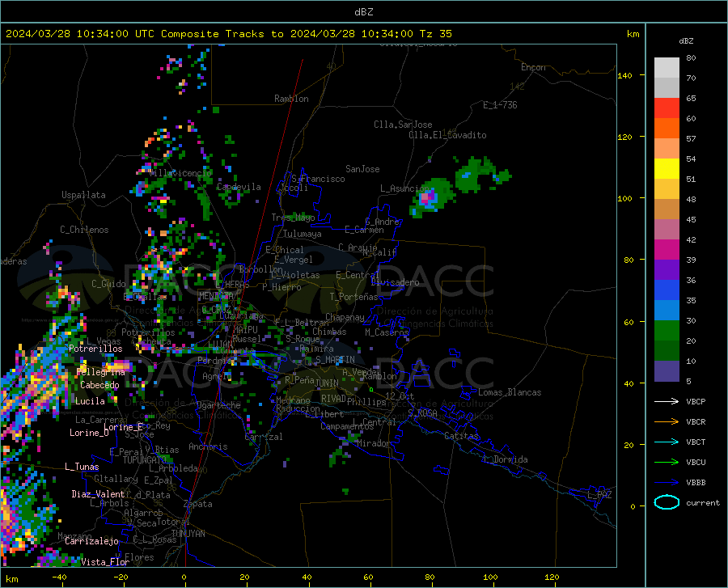The height and width of the screenshot is (588, 728).
Task: Click the cyan 'current' ellipse legend icon
Action: pos(667,502)
